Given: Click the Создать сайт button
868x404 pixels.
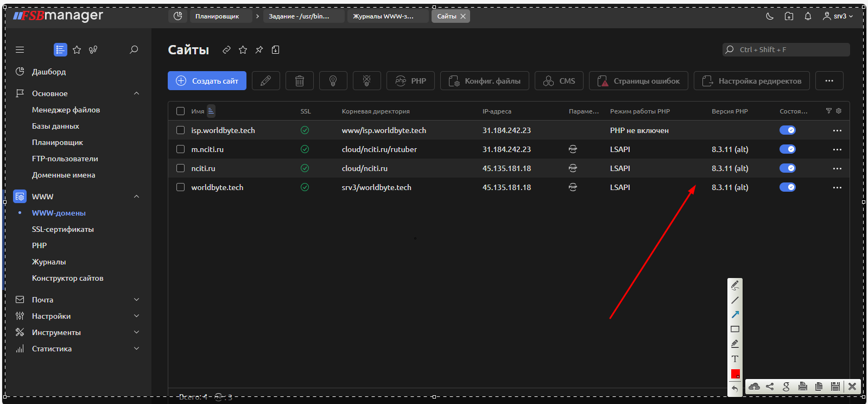Looking at the screenshot, I should click(x=207, y=81).
